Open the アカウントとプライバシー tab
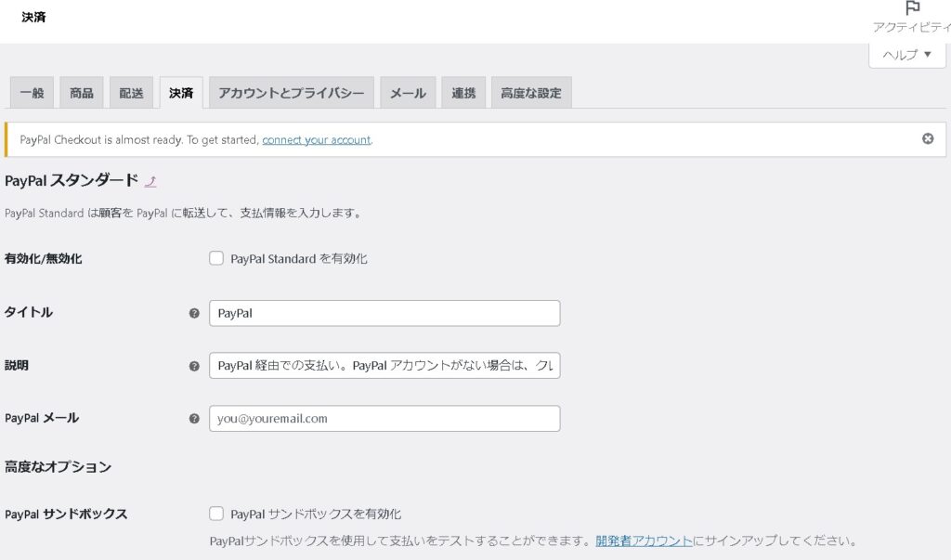This screenshot has width=951, height=560. click(291, 93)
